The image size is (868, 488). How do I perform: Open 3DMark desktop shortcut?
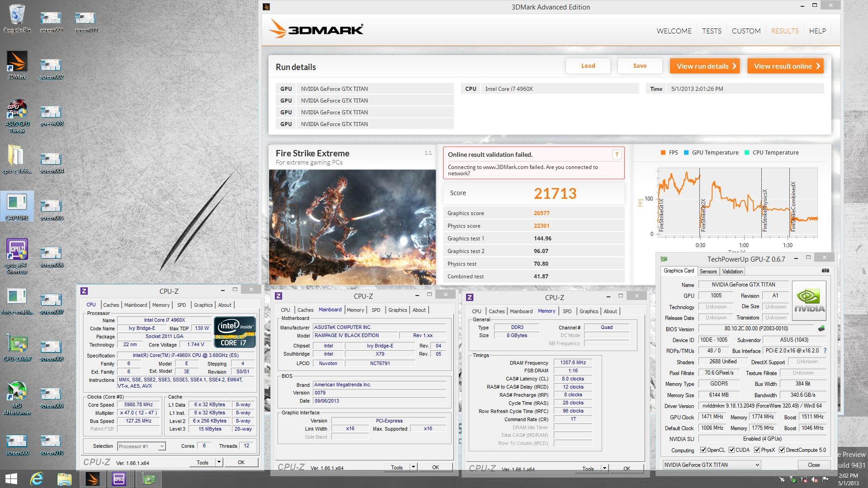tap(17, 65)
